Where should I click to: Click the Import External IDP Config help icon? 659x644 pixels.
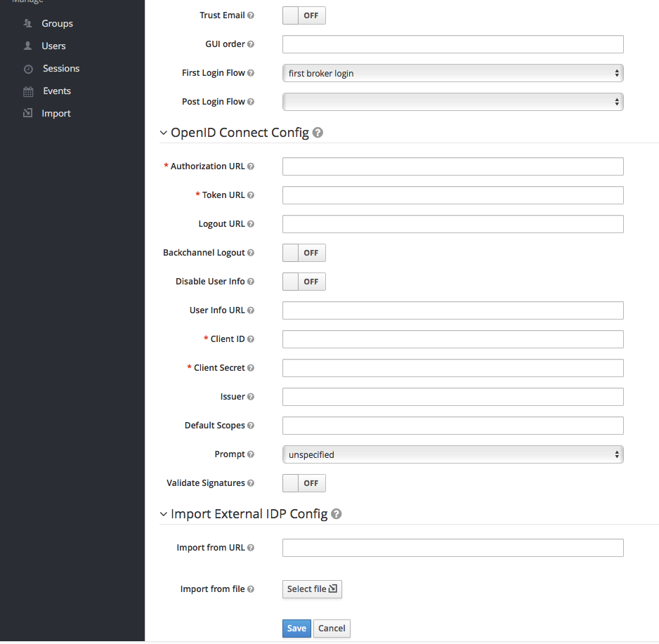click(x=337, y=514)
